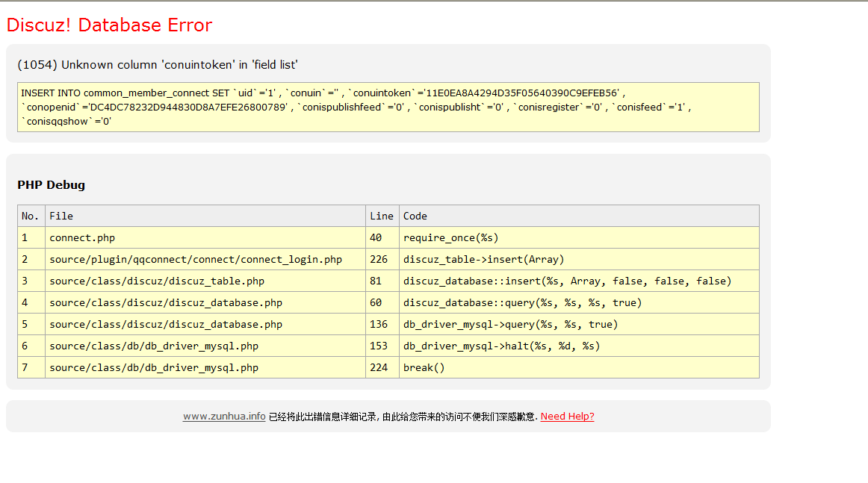This screenshot has width=868, height=483.
Task: Select the "Unknown column 'conuintoken'" error message
Action: [158, 65]
